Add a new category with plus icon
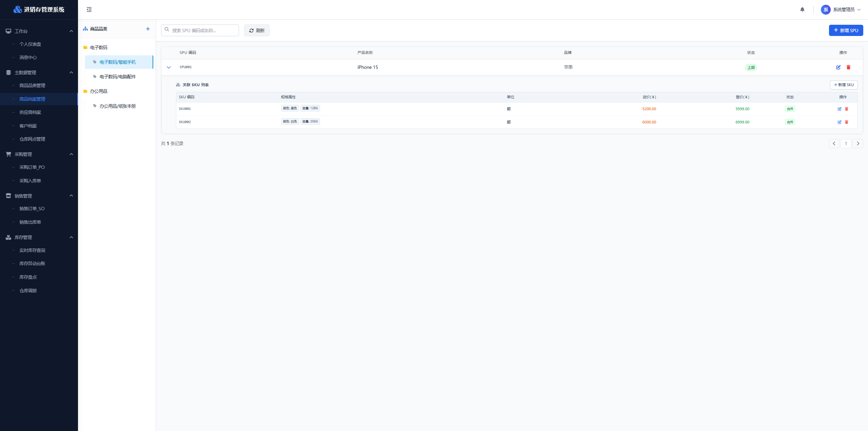868x431 pixels. [148, 29]
